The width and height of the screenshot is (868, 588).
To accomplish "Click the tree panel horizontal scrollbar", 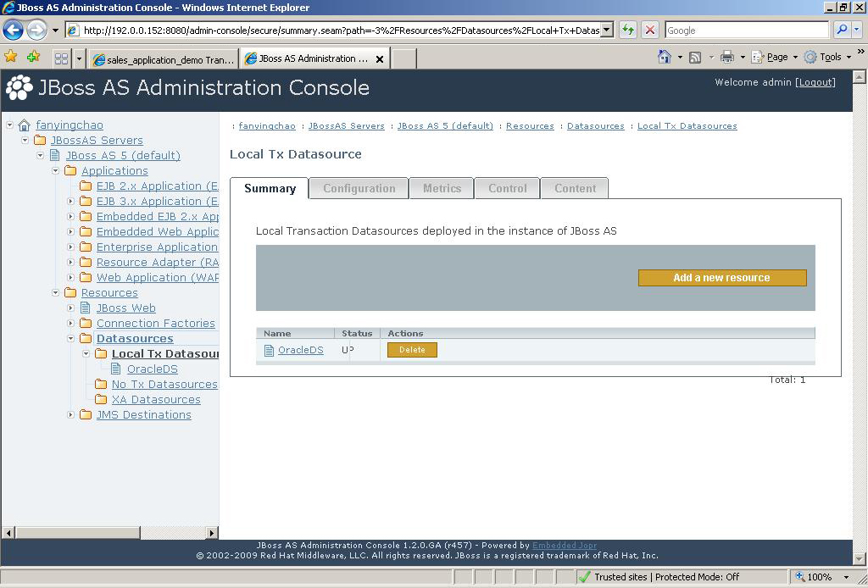I will [109, 533].
